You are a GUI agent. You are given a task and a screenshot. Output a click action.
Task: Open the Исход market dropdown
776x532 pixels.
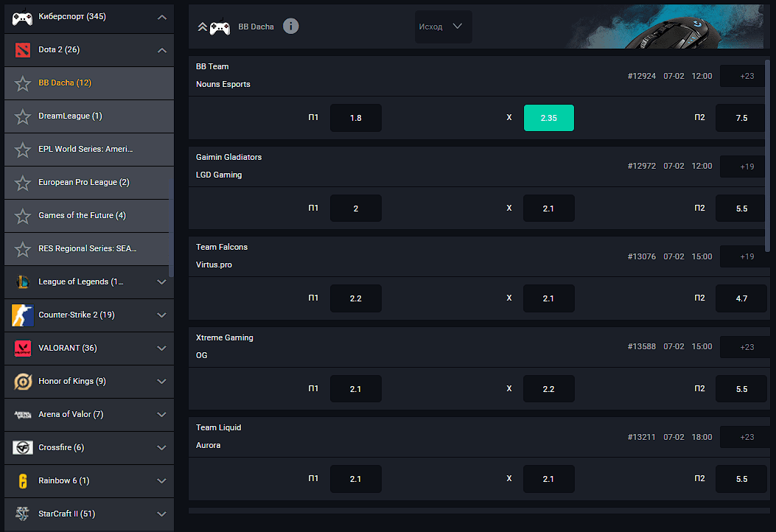click(443, 27)
